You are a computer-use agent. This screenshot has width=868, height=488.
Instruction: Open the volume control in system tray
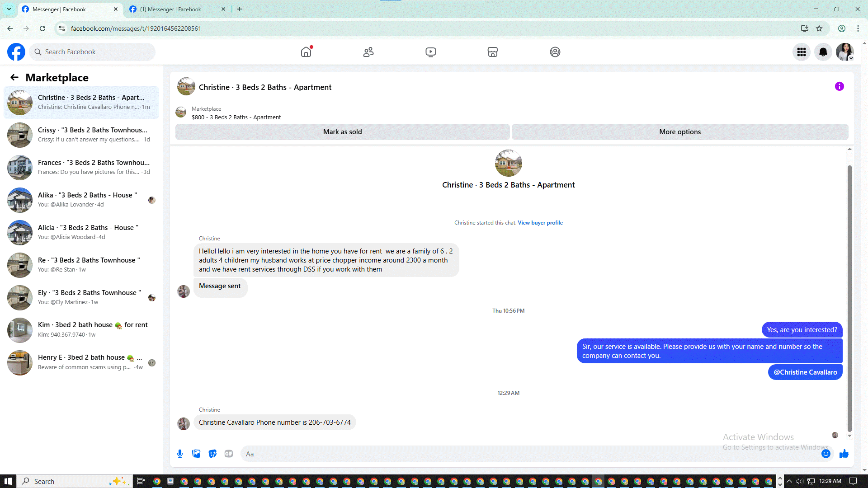(800, 481)
